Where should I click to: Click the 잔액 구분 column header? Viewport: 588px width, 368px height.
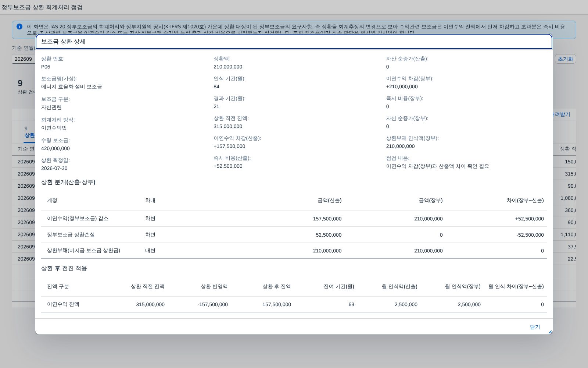tap(58, 286)
